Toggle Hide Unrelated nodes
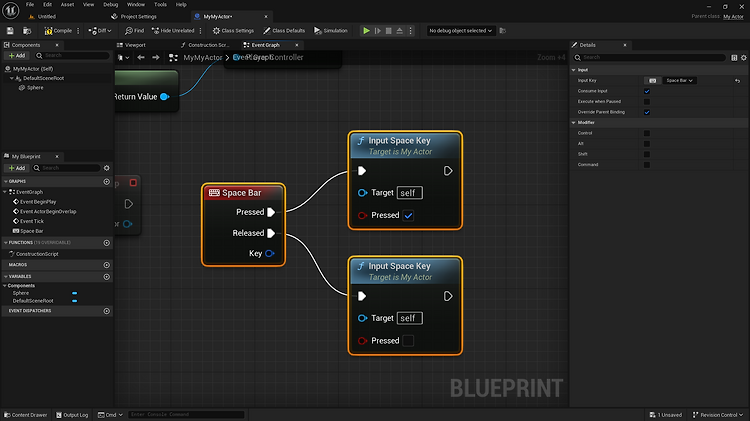750x421 pixels. tap(173, 31)
